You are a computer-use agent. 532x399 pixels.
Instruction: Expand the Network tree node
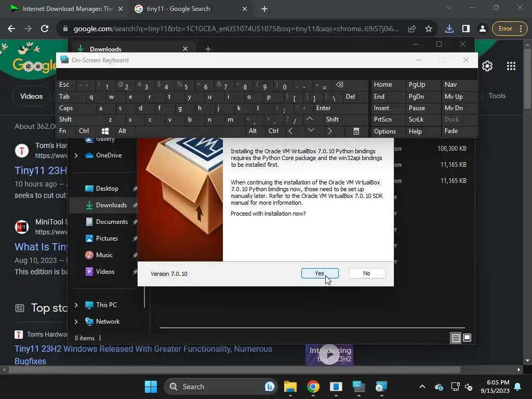[76, 322]
